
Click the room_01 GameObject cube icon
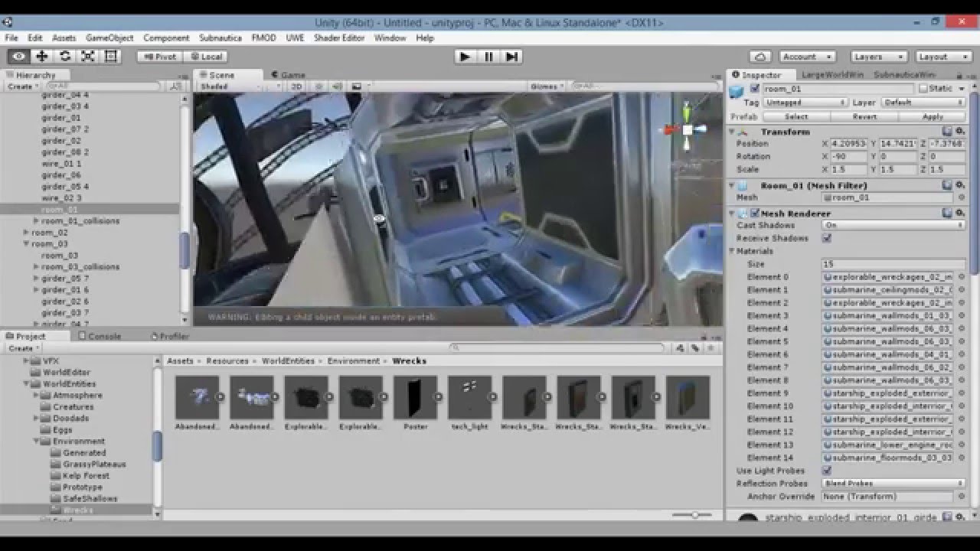point(737,91)
